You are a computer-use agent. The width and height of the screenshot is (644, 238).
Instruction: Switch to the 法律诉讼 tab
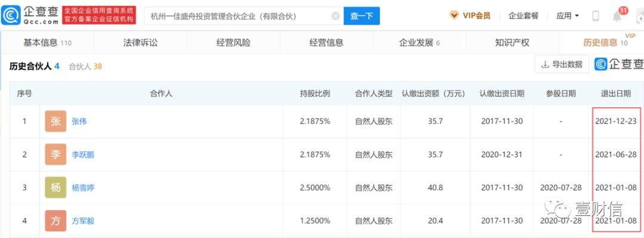(141, 42)
